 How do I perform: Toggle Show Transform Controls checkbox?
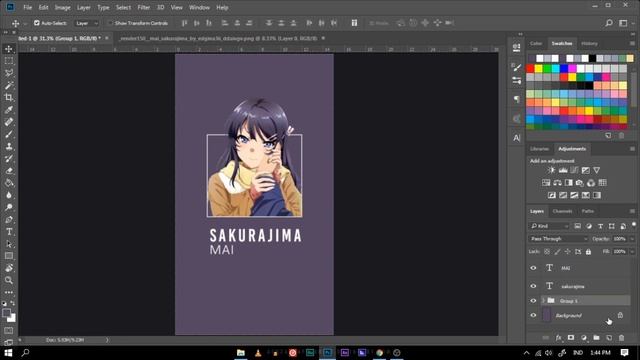pyautogui.click(x=111, y=23)
